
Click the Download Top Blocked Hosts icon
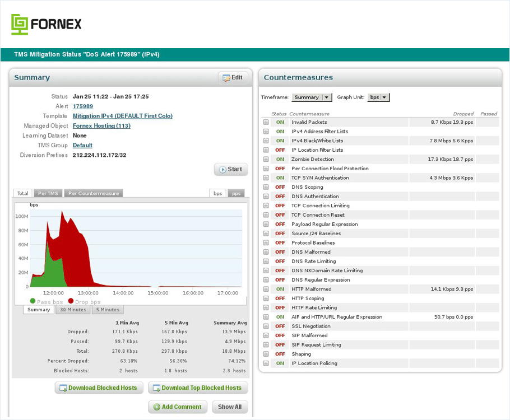pyautogui.click(x=156, y=388)
